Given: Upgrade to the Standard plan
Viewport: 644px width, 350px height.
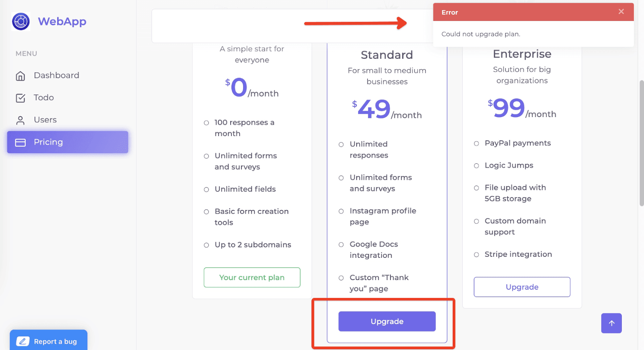Looking at the screenshot, I should [387, 321].
